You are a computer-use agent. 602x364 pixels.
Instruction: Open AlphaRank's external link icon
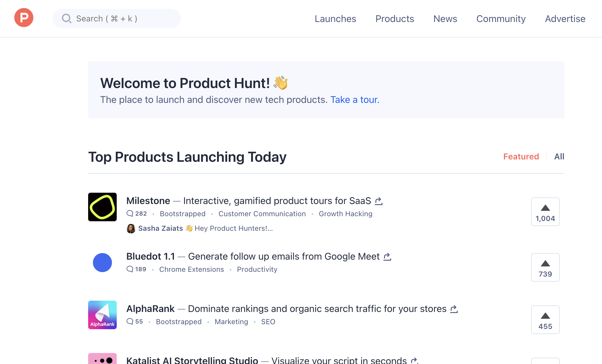(454, 309)
